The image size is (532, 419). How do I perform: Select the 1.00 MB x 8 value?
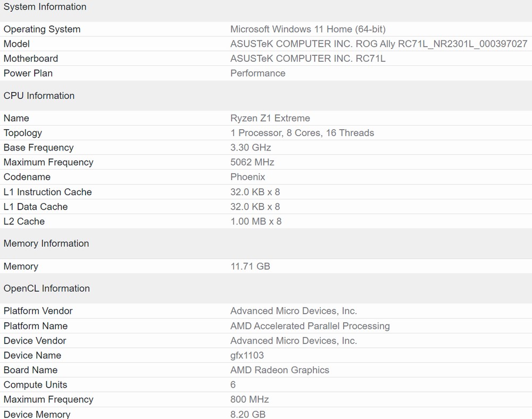point(256,221)
